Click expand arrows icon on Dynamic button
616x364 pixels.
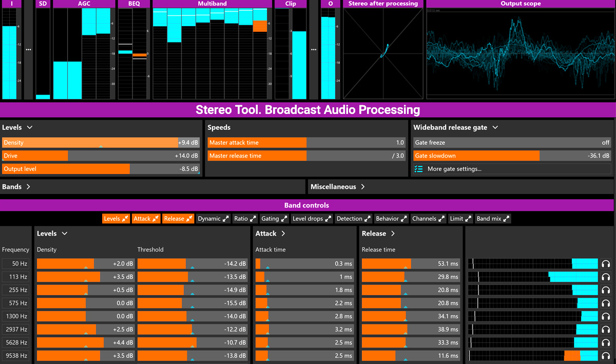(225, 219)
